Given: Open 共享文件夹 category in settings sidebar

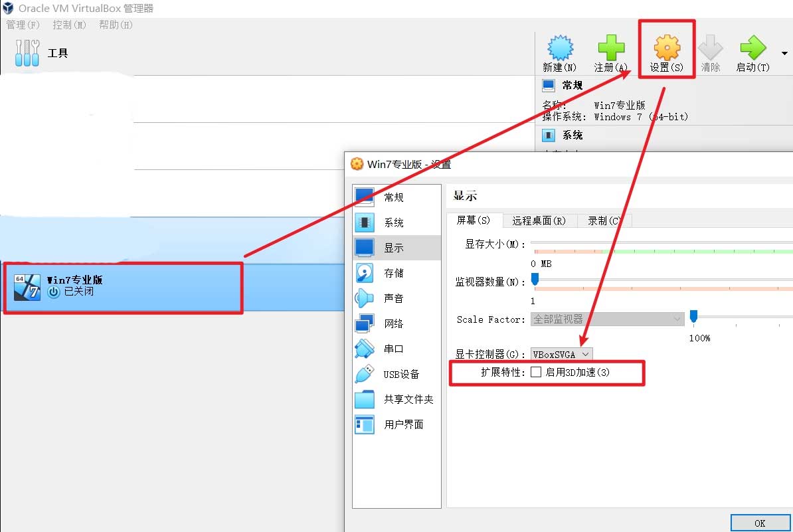Looking at the screenshot, I should (x=396, y=400).
